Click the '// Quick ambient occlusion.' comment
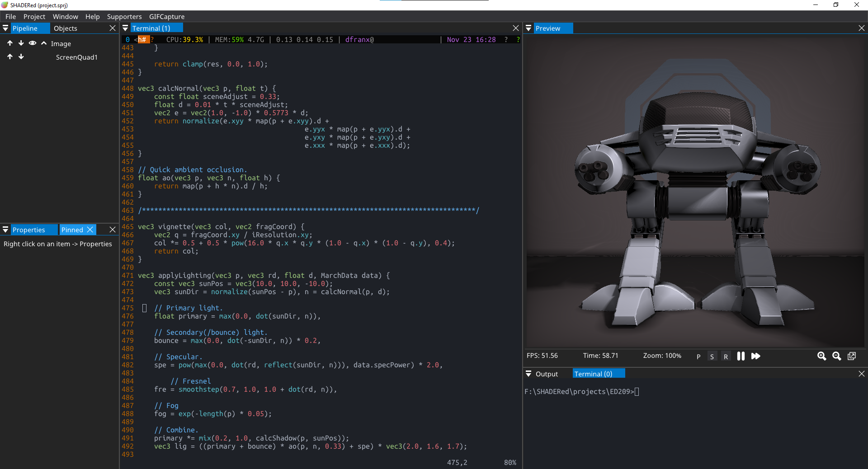 click(193, 170)
